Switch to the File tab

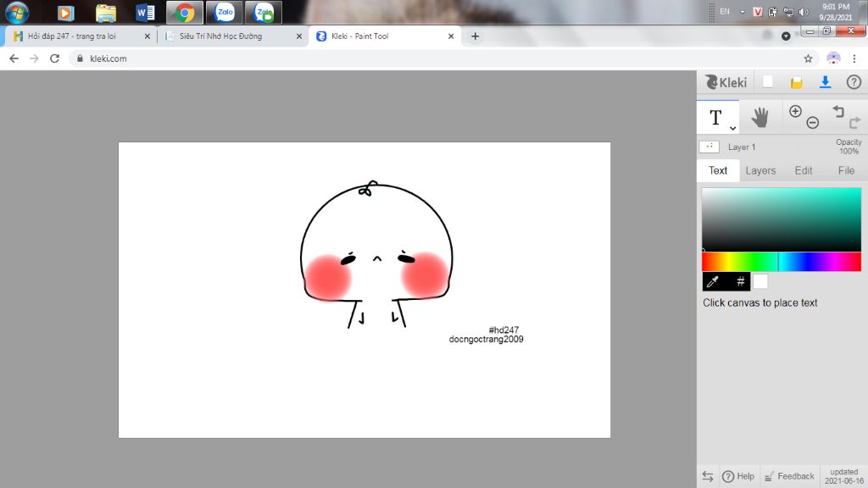pyautogui.click(x=846, y=170)
